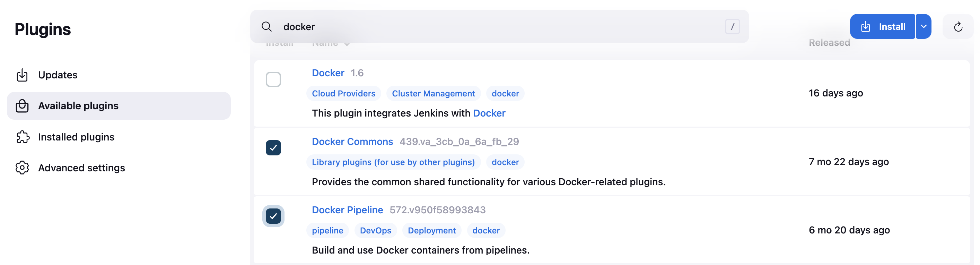Click the search magnifier icon
Image resolution: width=980 pixels, height=265 pixels.
(267, 27)
